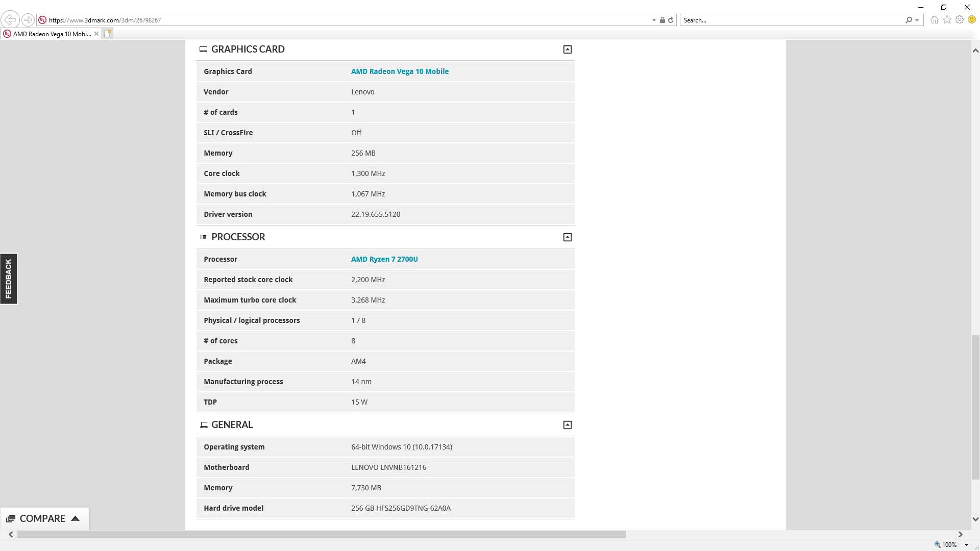Click the horizontal scrollbar left arrow

[11, 534]
